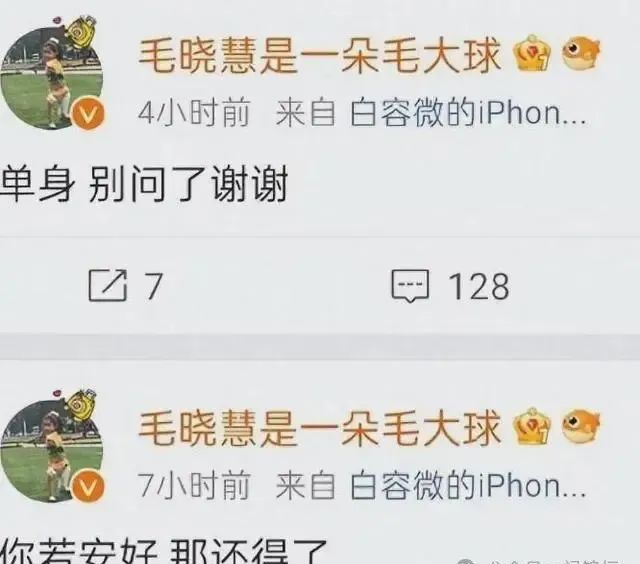Click source 白容微的iPhon... in second post
Viewport: 640px width, 564px height.
pos(468,486)
